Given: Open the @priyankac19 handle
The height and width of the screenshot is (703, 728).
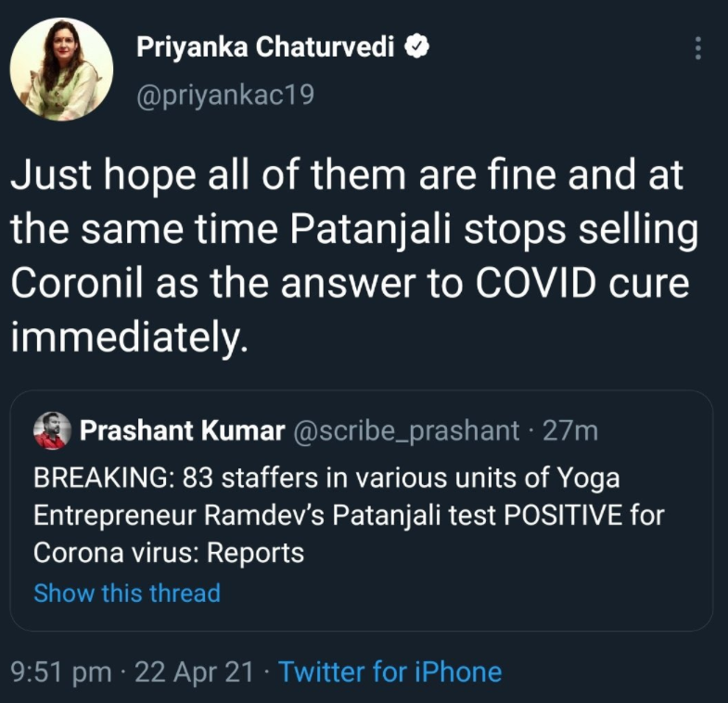Looking at the screenshot, I should pos(225,96).
